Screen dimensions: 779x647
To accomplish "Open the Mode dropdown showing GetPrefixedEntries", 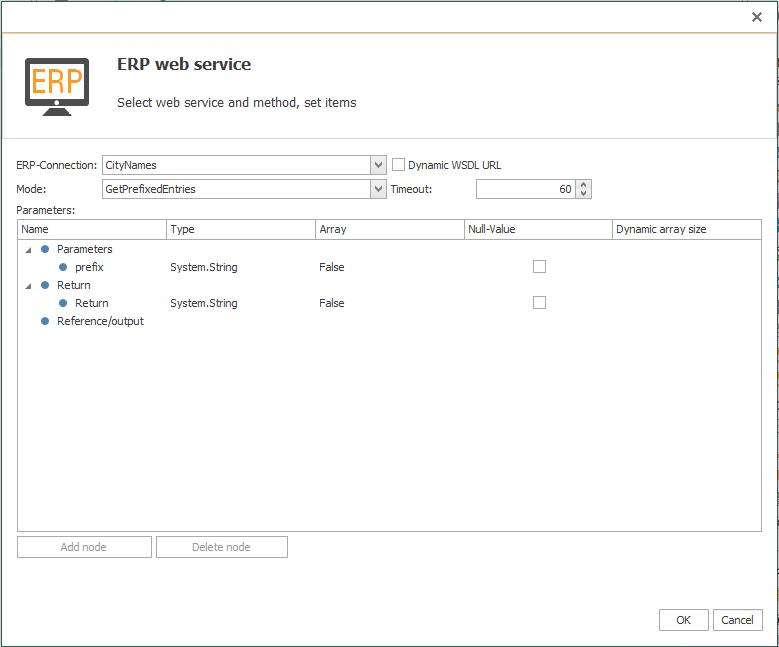I will coord(378,189).
